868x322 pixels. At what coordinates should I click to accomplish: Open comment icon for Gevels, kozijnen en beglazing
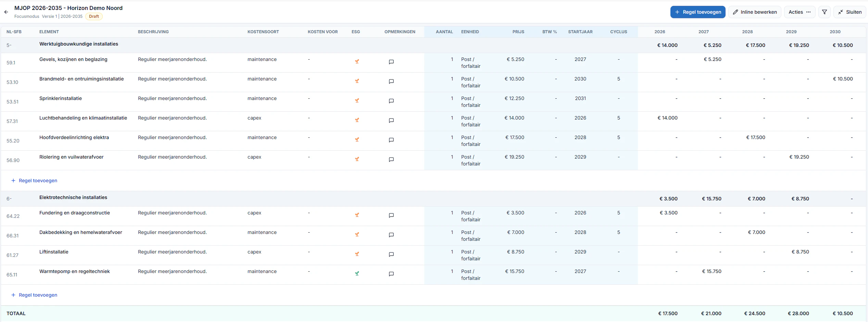tap(391, 62)
